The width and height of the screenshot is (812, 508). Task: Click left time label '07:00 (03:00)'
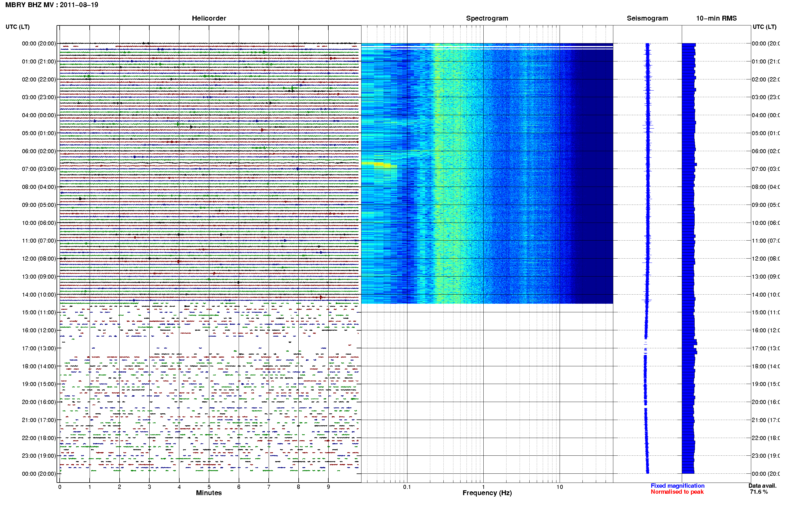[39, 169]
